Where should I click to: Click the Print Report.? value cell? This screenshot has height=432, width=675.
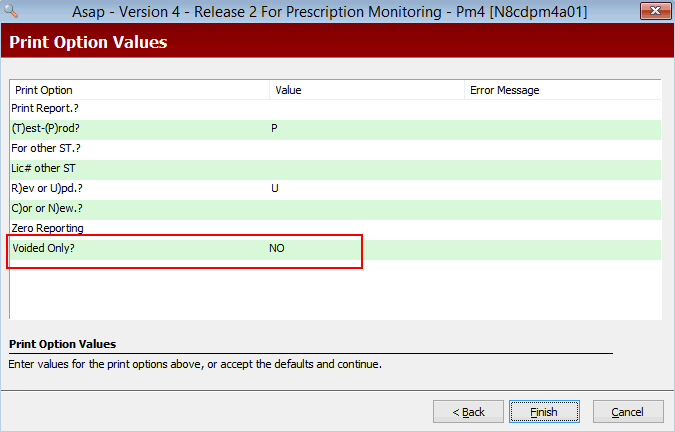point(367,108)
